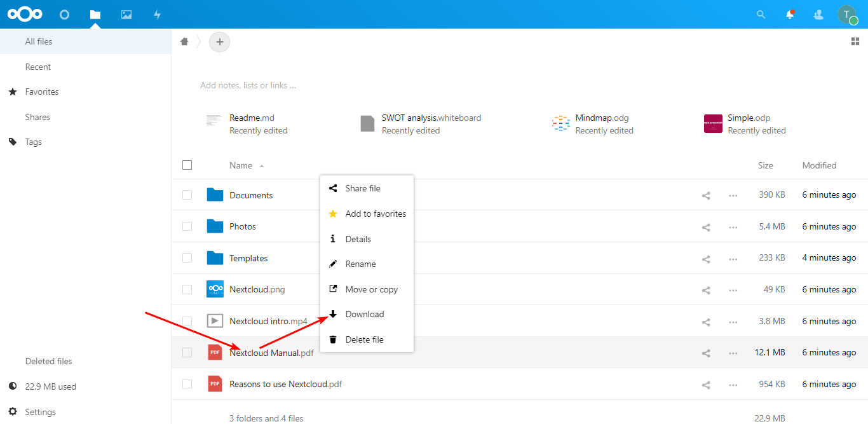
Task: Open the three-dot menu for Templates
Action: pos(733,259)
